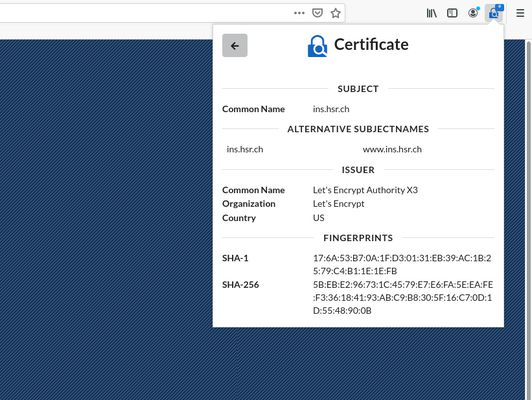Select organization value Let's Encrypt
The width and height of the screenshot is (532, 400).
pyautogui.click(x=338, y=204)
